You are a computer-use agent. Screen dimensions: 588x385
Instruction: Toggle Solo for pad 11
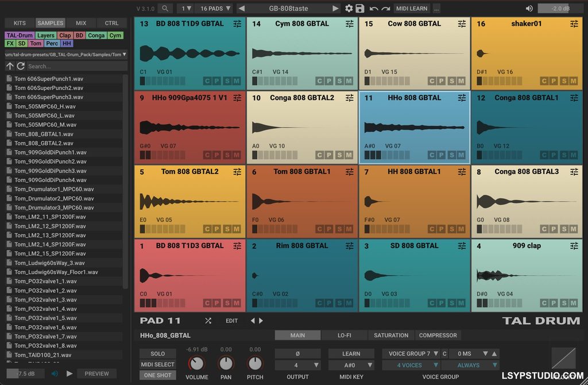[x=157, y=353]
